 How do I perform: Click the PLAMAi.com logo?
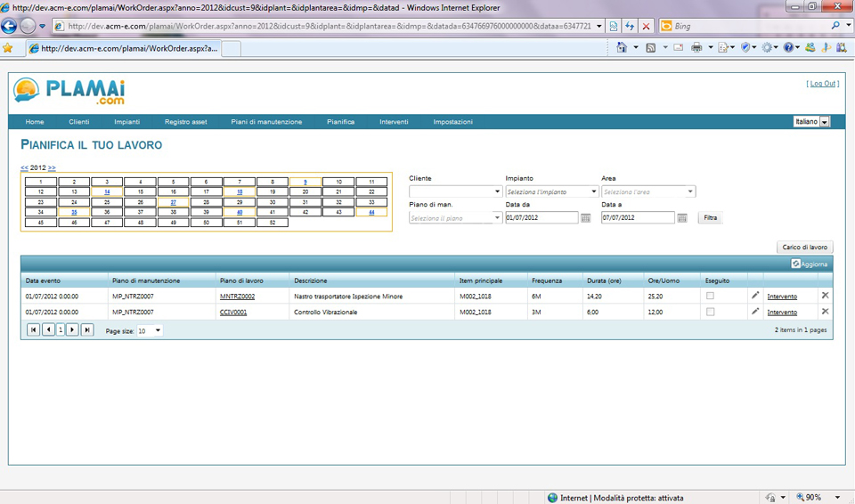pos(69,91)
